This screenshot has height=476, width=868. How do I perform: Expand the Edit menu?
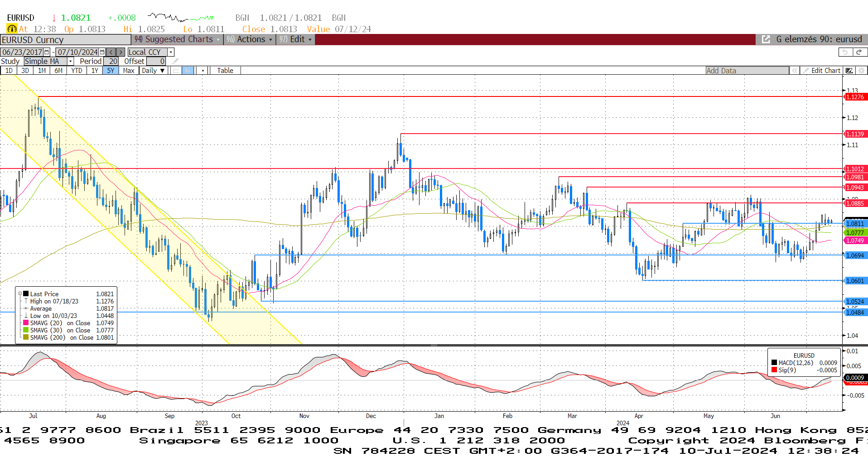pos(295,39)
